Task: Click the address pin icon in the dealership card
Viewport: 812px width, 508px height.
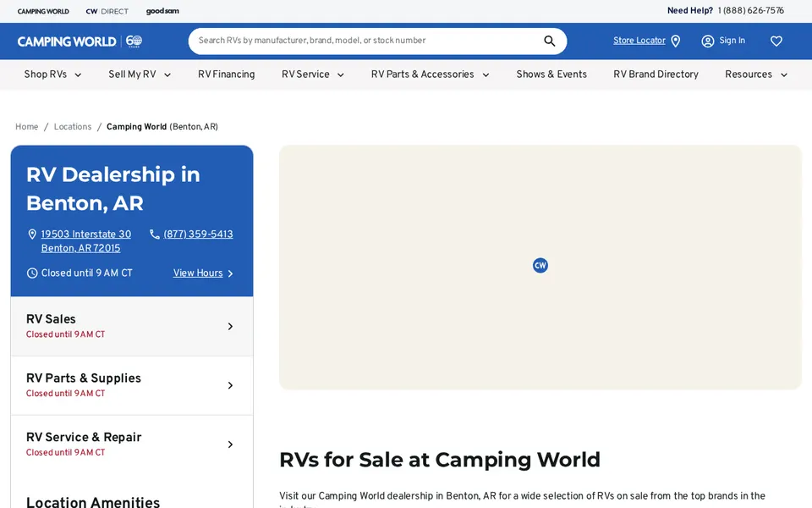Action: (x=32, y=235)
